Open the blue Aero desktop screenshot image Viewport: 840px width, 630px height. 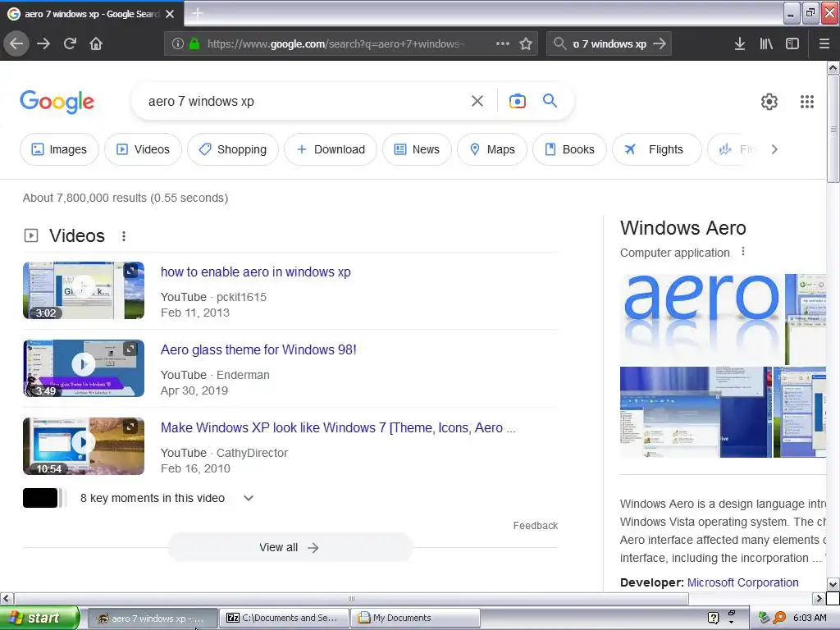[x=696, y=412]
